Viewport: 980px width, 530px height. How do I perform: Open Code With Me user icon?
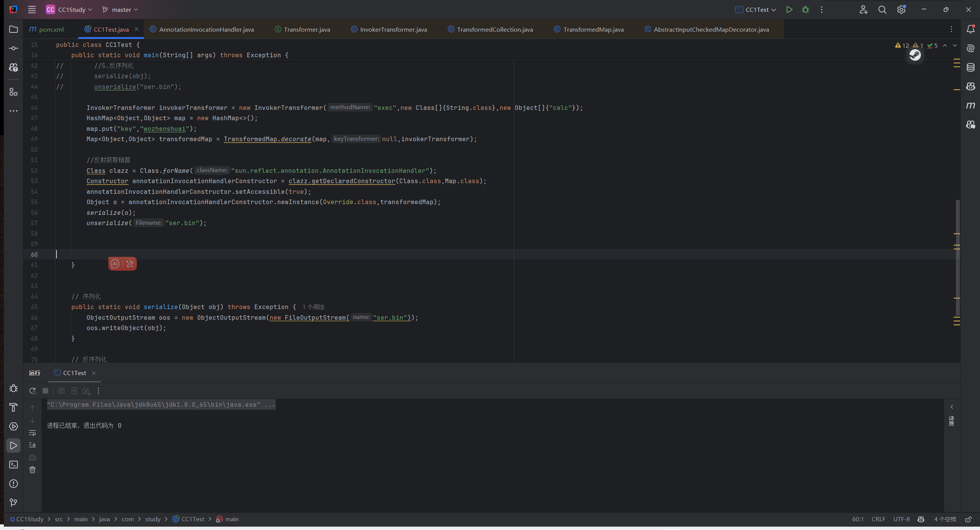point(864,10)
